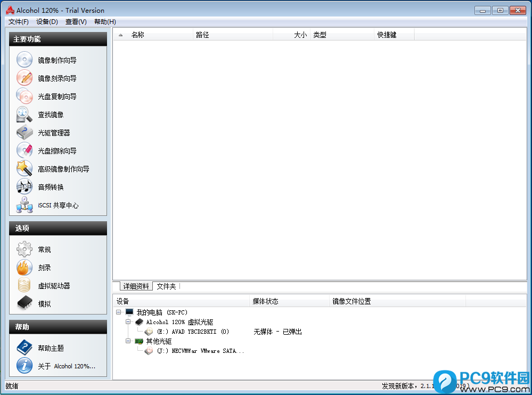
Task: Select the (E:) virtual drive icon
Action: pos(149,332)
